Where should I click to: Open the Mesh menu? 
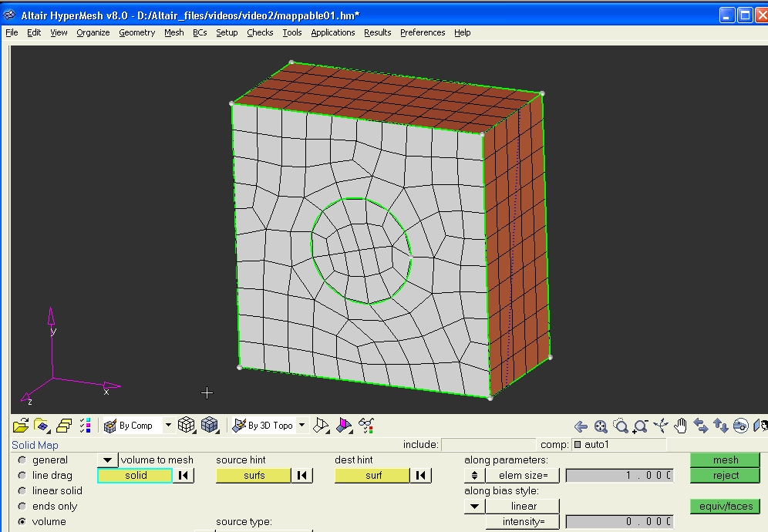[173, 32]
